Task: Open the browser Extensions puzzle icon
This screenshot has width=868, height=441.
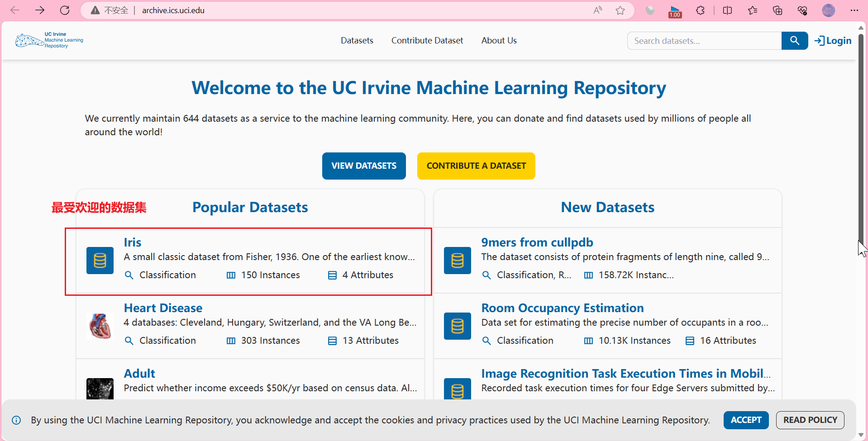Action: [x=700, y=10]
